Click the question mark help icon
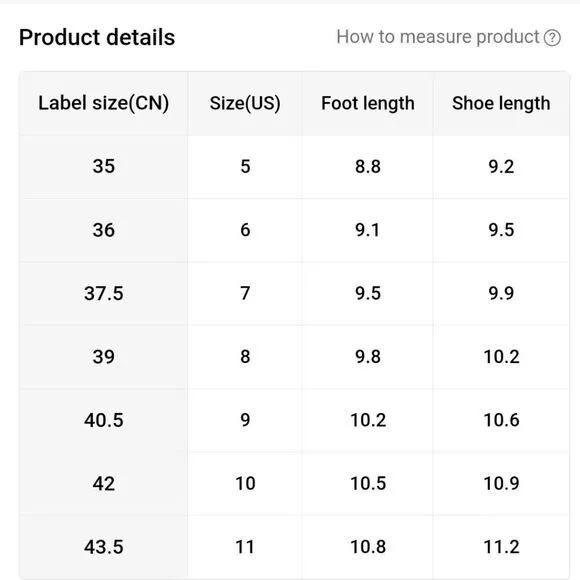 [552, 38]
